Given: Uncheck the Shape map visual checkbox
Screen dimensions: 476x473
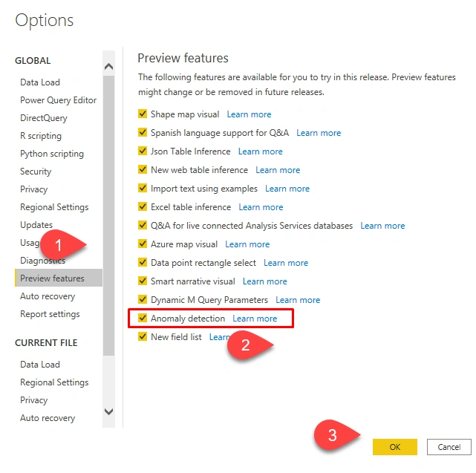Looking at the screenshot, I should 143,114.
